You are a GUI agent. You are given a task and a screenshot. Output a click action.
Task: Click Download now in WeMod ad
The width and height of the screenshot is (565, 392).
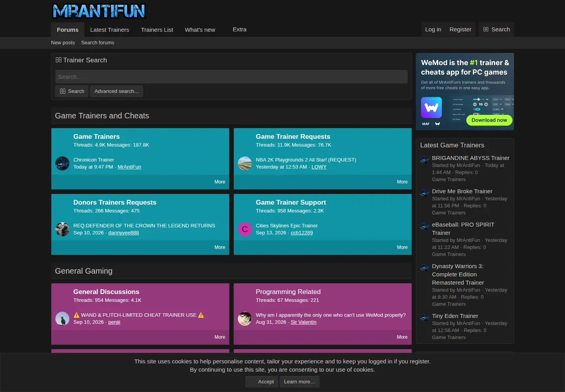pyautogui.click(x=489, y=120)
